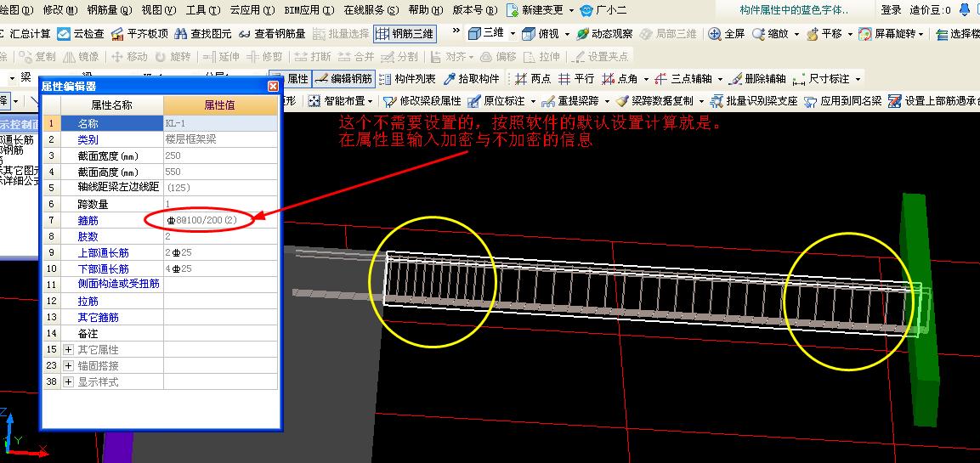Click 登录 login link
This screenshot has width=980, height=463.
[891, 10]
